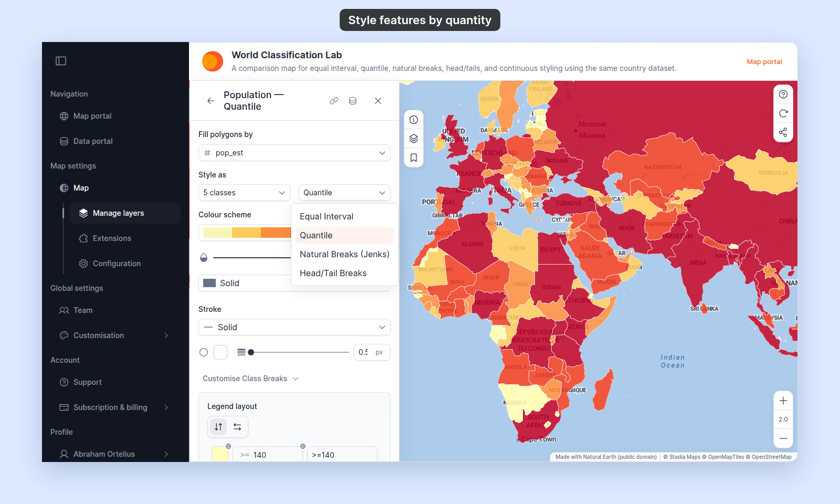Toggle vertical legend layout
Viewport: 840px width, 504px height.
[x=218, y=427]
